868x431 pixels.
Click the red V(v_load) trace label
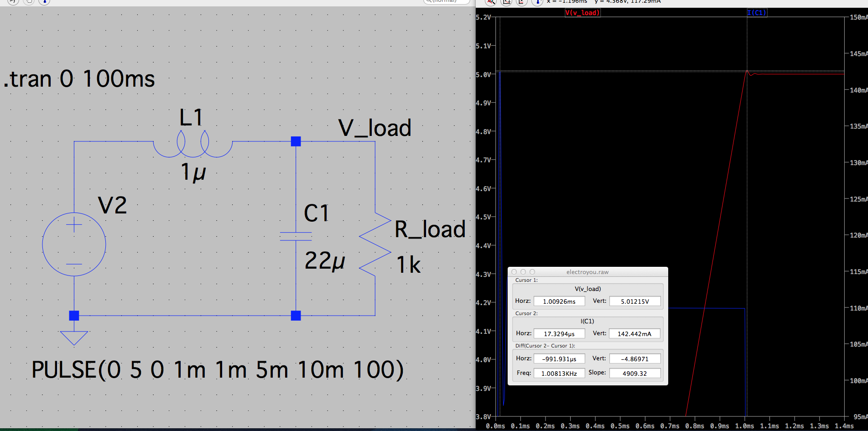[582, 13]
